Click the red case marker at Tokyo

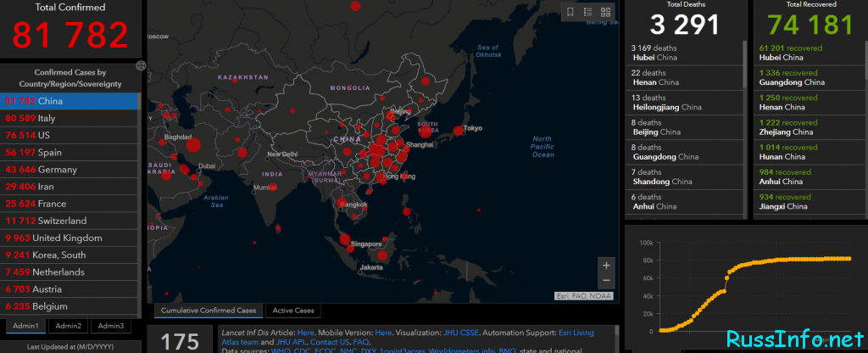(459, 132)
